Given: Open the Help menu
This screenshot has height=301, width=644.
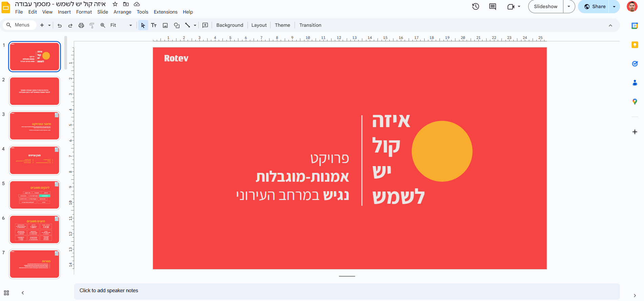Looking at the screenshot, I should (x=188, y=12).
